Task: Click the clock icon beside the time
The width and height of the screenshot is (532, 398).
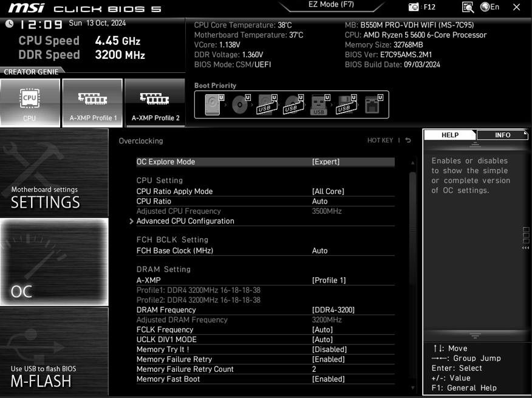Action: click(10, 24)
